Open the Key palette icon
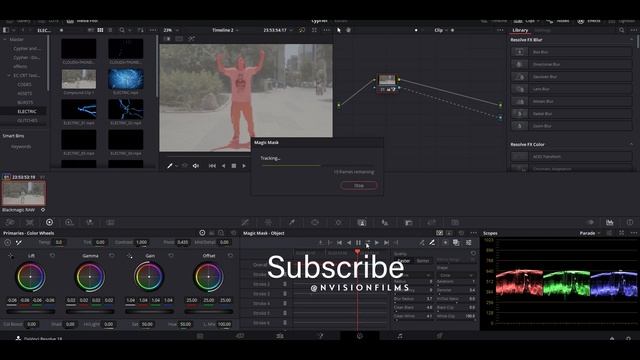Screen dimensions: 640x360 click(409, 222)
